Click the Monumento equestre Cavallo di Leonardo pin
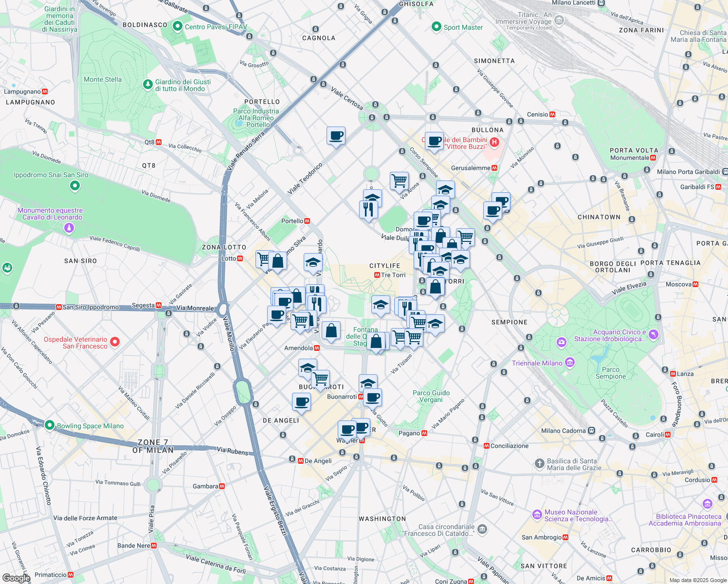Image resolution: width=728 pixels, height=584 pixels. [x=69, y=228]
